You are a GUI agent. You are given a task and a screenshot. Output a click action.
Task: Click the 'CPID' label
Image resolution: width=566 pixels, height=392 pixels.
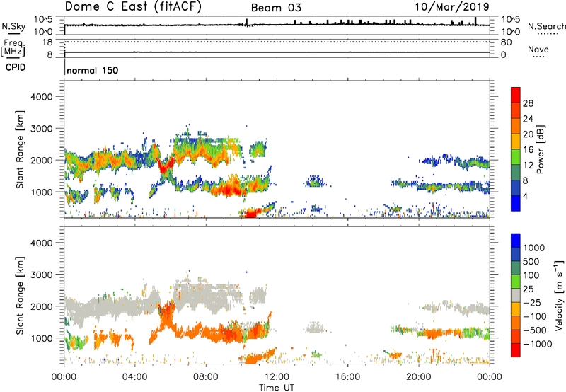click(x=16, y=67)
